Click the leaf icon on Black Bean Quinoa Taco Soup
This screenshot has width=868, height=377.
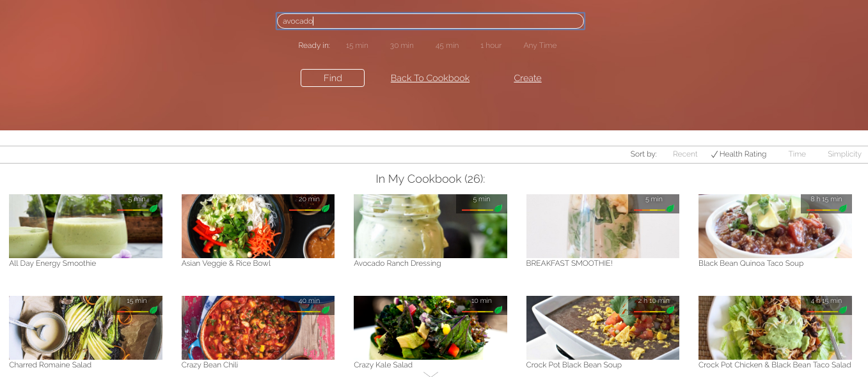(843, 208)
